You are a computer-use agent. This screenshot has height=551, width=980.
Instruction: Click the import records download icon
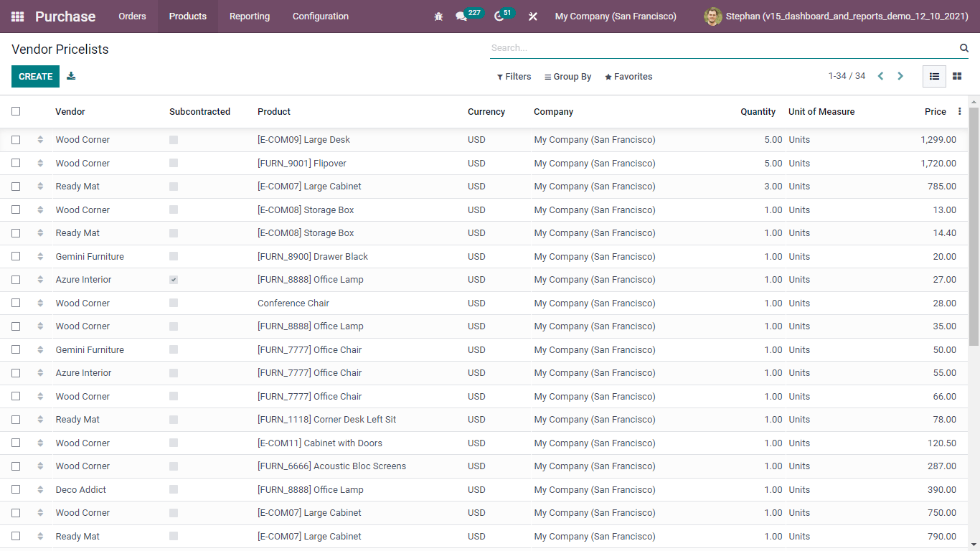pyautogui.click(x=71, y=76)
